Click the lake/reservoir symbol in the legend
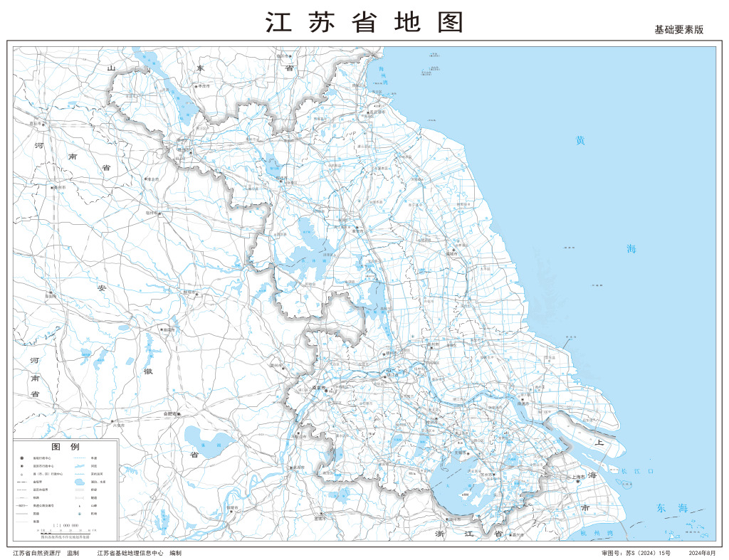The image size is (729, 560). (79, 483)
